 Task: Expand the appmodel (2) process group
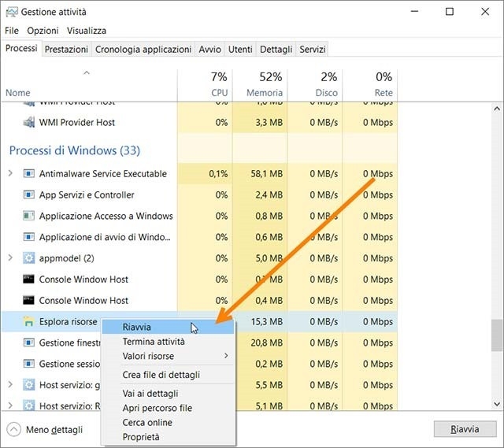[10, 258]
